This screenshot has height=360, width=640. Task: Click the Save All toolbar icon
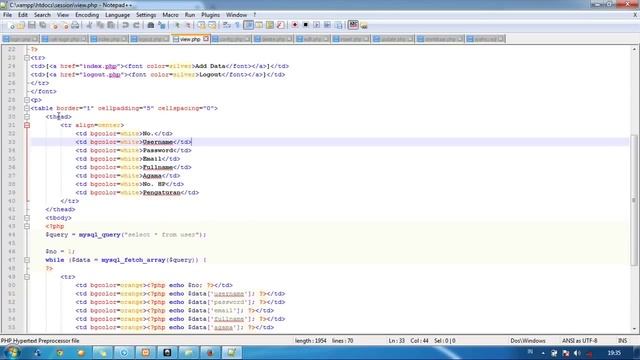click(42, 25)
